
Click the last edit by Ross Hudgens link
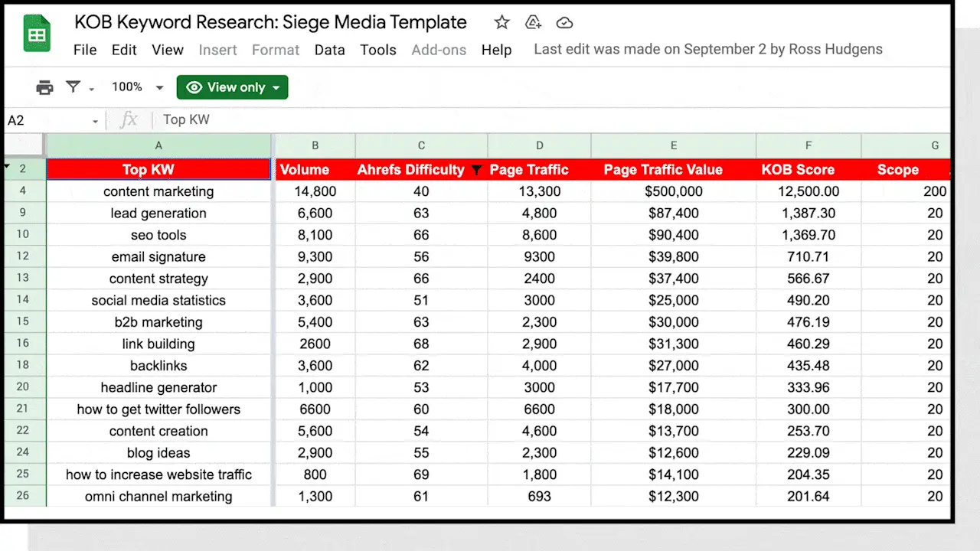708,49
